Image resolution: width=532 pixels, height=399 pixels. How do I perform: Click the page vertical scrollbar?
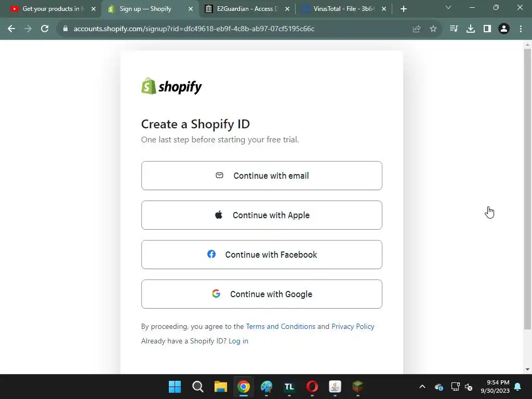[527, 189]
